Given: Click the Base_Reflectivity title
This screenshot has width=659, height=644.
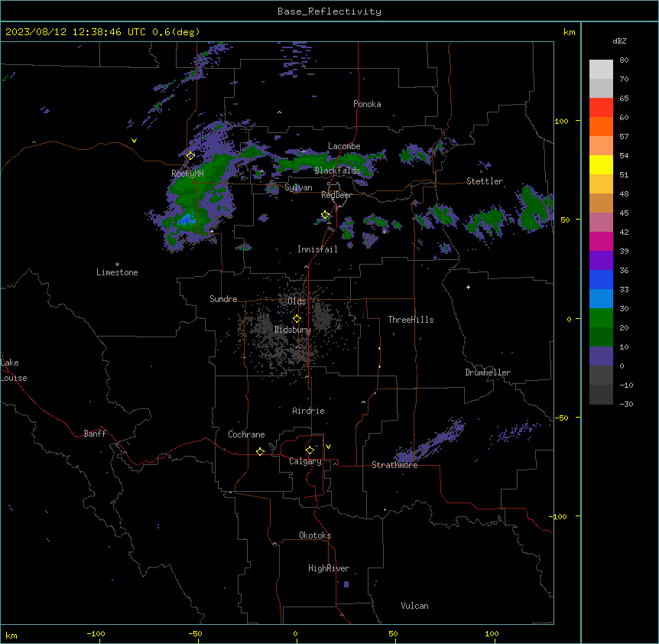Looking at the screenshot, I should [329, 11].
